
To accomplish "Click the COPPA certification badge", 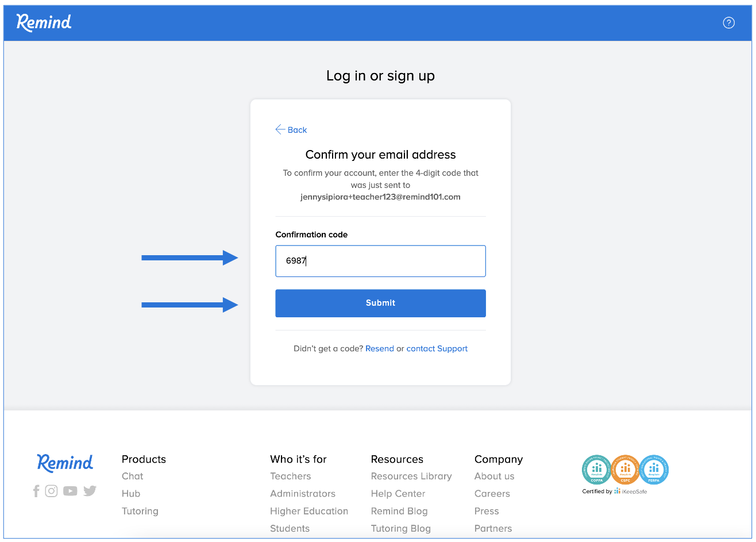I will coord(596,470).
